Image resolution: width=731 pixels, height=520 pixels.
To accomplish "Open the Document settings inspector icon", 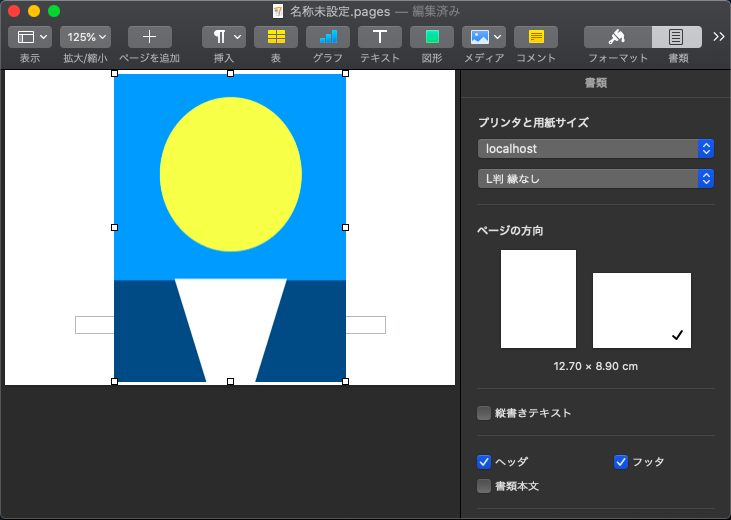I will 677,37.
